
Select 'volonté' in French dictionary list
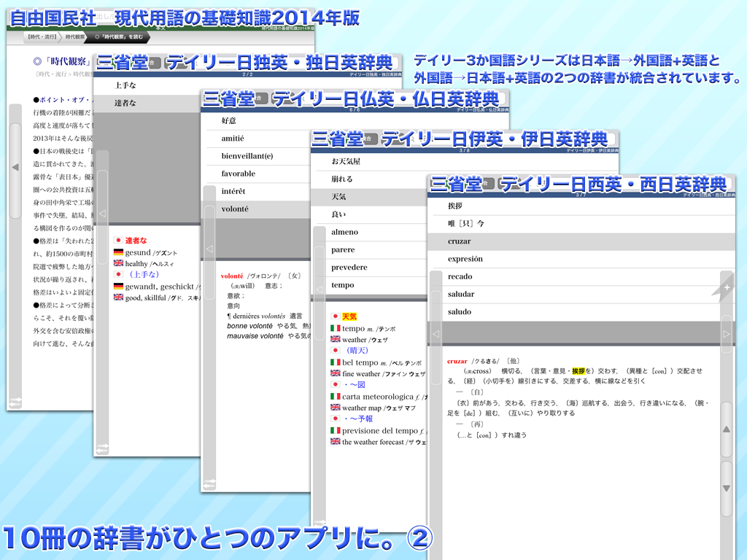tap(256, 209)
